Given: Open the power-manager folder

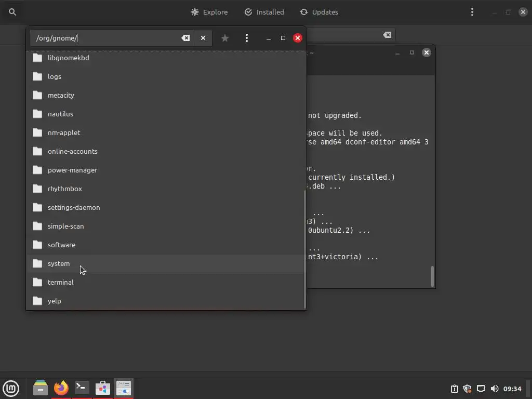Looking at the screenshot, I should coord(165,170).
